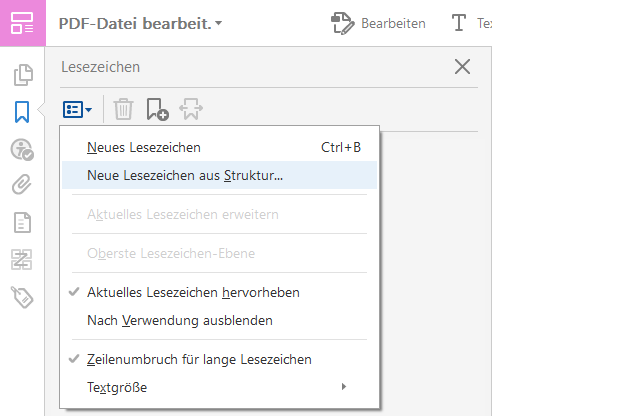Expand the PDF-Datei bearbeit. dropdown
The image size is (628, 416).
coord(140,23)
